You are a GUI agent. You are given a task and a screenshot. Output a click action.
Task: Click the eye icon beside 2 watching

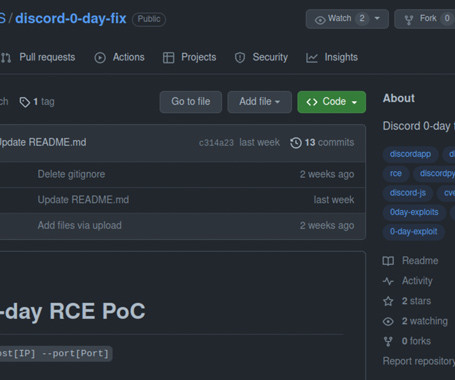tap(388, 322)
